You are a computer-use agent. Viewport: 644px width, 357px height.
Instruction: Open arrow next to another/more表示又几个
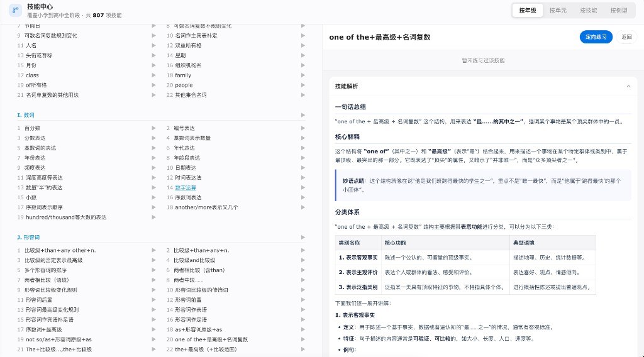click(303, 207)
